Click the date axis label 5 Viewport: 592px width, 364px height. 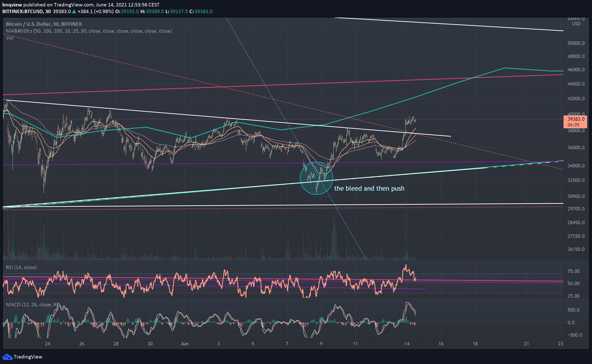click(253, 344)
